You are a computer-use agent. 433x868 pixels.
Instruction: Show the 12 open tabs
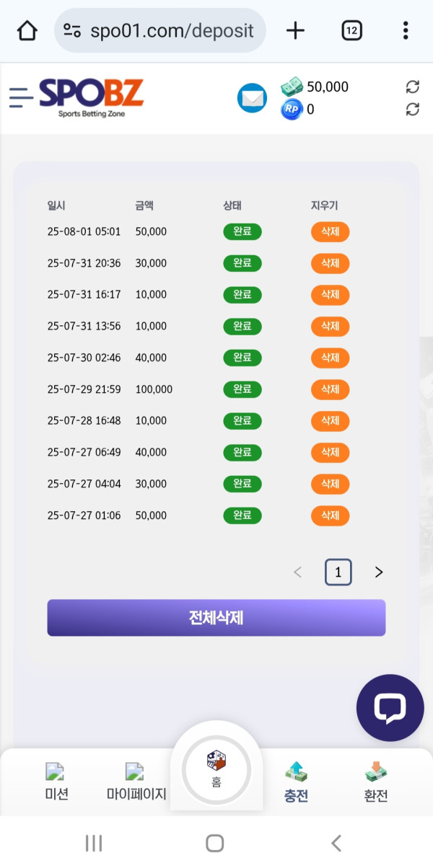(x=351, y=30)
